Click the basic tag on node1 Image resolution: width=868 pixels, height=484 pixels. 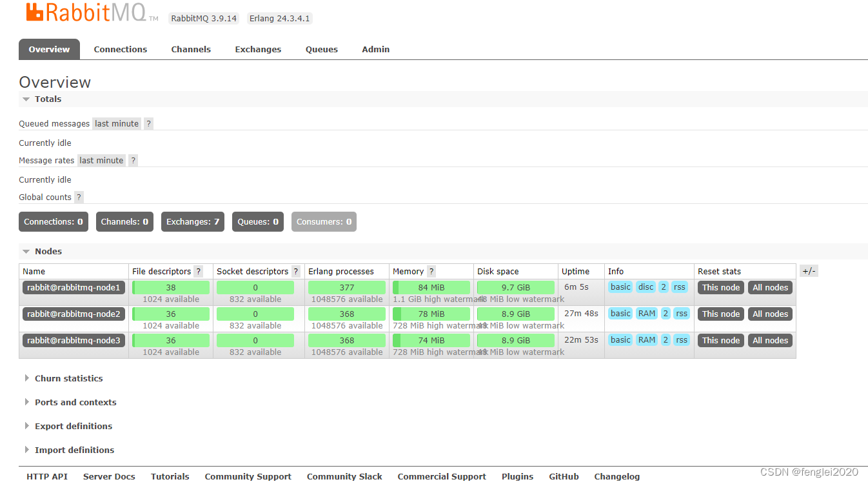(x=620, y=287)
